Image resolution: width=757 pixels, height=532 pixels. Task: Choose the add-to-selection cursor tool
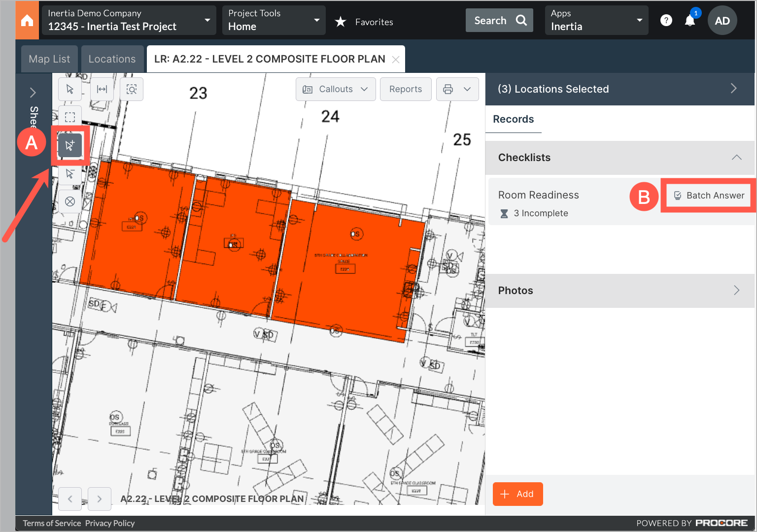(70, 145)
